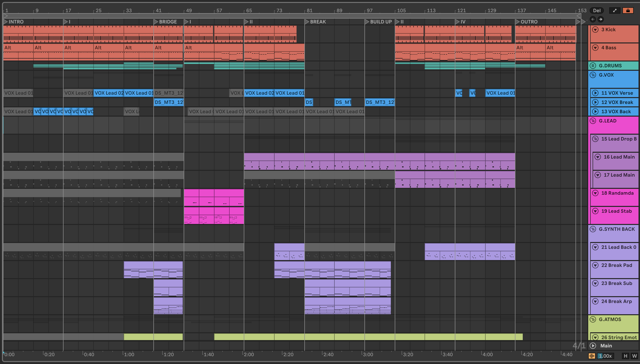Select the 22 Break Pad track title
The height and width of the screenshot is (364, 640).
[617, 265]
